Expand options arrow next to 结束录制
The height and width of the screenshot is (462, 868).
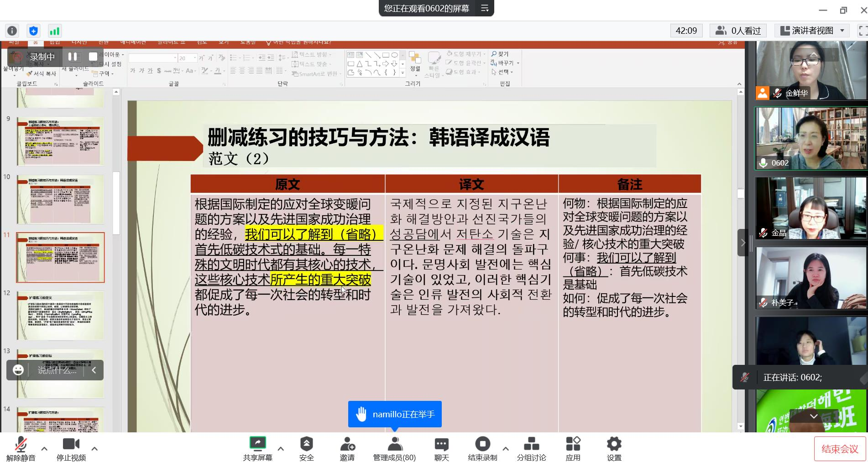tap(505, 449)
